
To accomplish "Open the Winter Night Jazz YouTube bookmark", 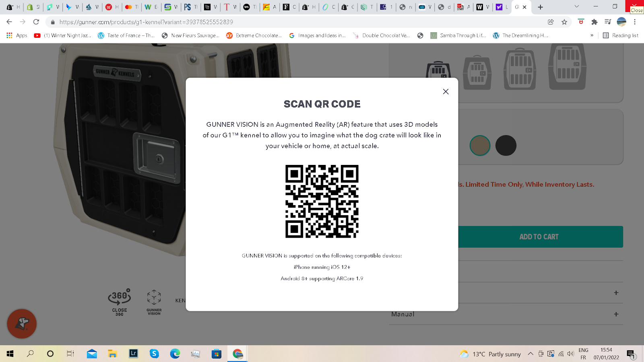I will pyautogui.click(x=63, y=35).
